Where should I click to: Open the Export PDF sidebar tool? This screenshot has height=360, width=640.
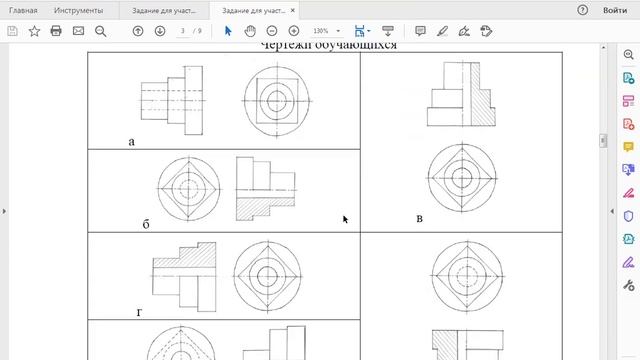(629, 78)
